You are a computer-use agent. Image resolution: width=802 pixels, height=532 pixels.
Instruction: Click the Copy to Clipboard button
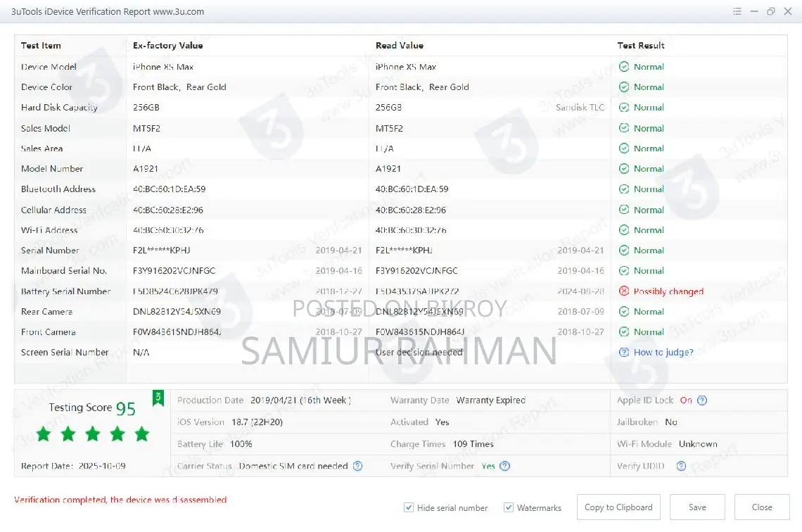click(618, 507)
